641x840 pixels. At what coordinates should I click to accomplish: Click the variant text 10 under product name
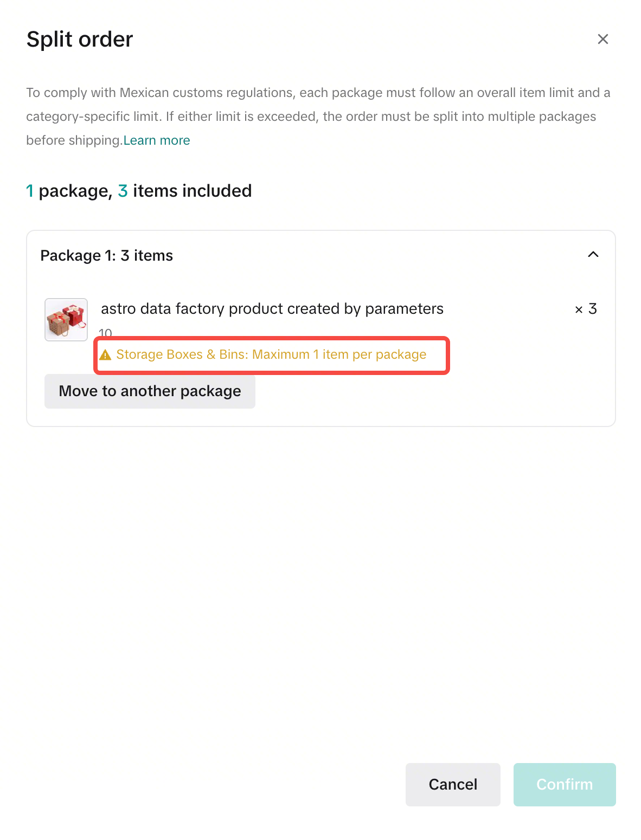(x=105, y=332)
